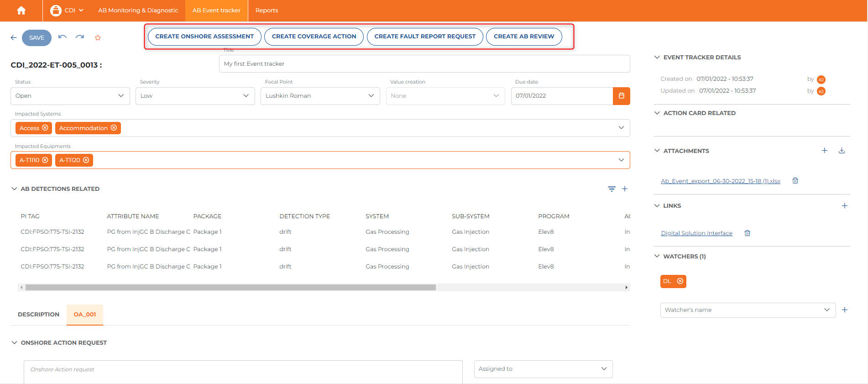Click the undo icon
868x384 pixels.
pyautogui.click(x=63, y=37)
